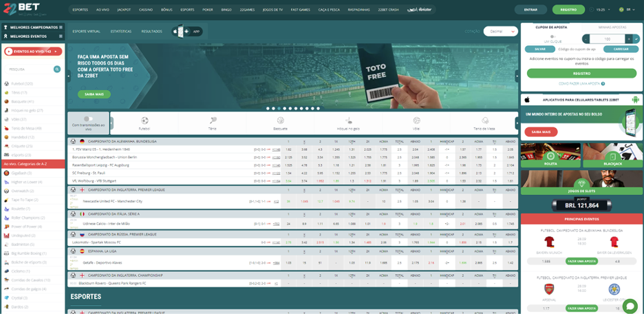Click Leicester City crest in Principais Eventos
Viewport: 644px width, 314px height.
[614, 289]
